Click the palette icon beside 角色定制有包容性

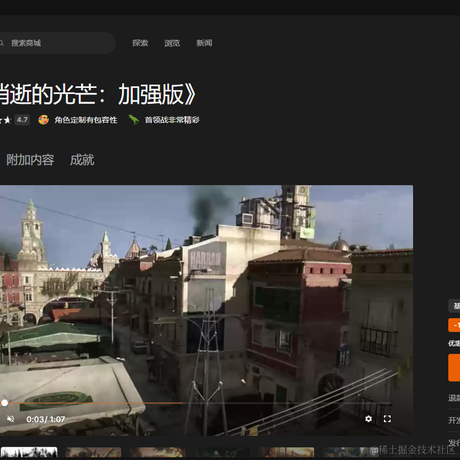coord(43,120)
